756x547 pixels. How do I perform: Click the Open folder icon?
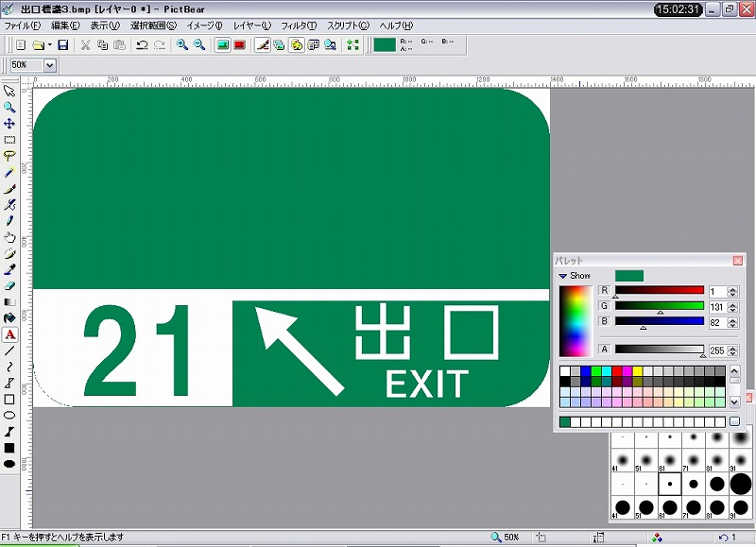[x=38, y=44]
